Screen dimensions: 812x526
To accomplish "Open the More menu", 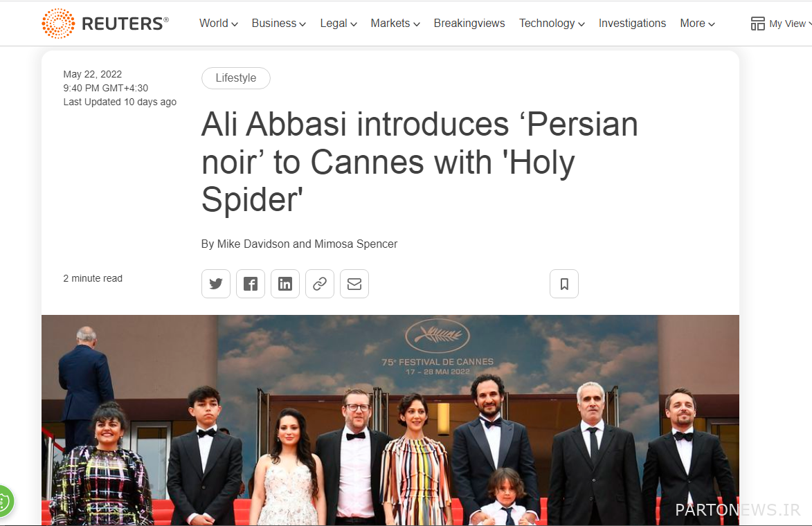I will click(697, 24).
